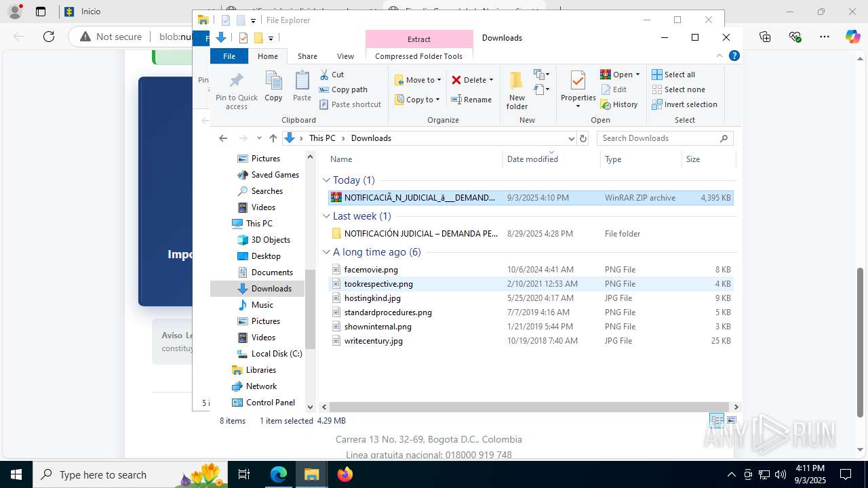Select facemovie.png file
868x488 pixels.
530,270
